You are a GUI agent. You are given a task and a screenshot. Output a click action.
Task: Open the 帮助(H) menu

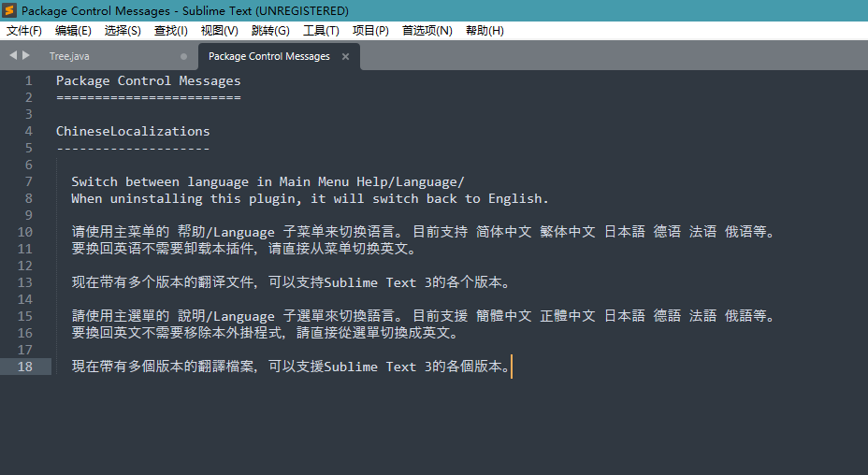(485, 31)
